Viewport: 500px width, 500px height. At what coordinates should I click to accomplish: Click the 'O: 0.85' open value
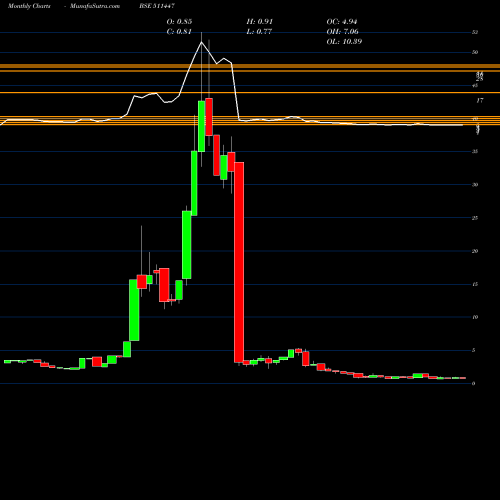click(x=179, y=22)
